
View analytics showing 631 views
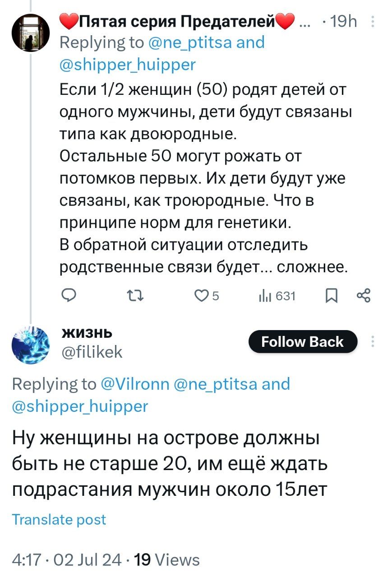(277, 296)
